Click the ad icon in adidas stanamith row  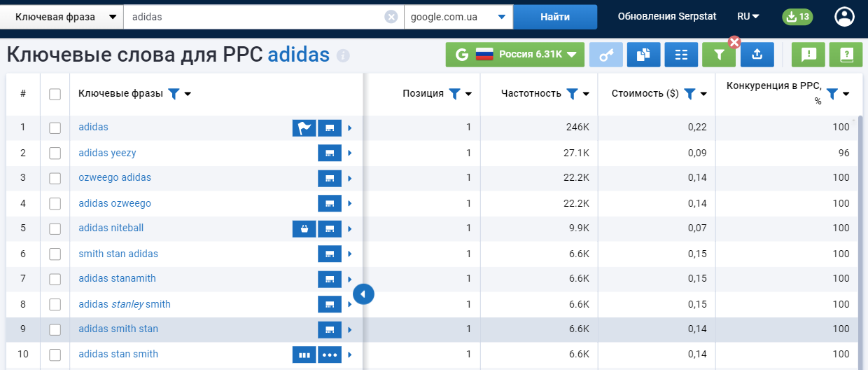pyautogui.click(x=330, y=279)
